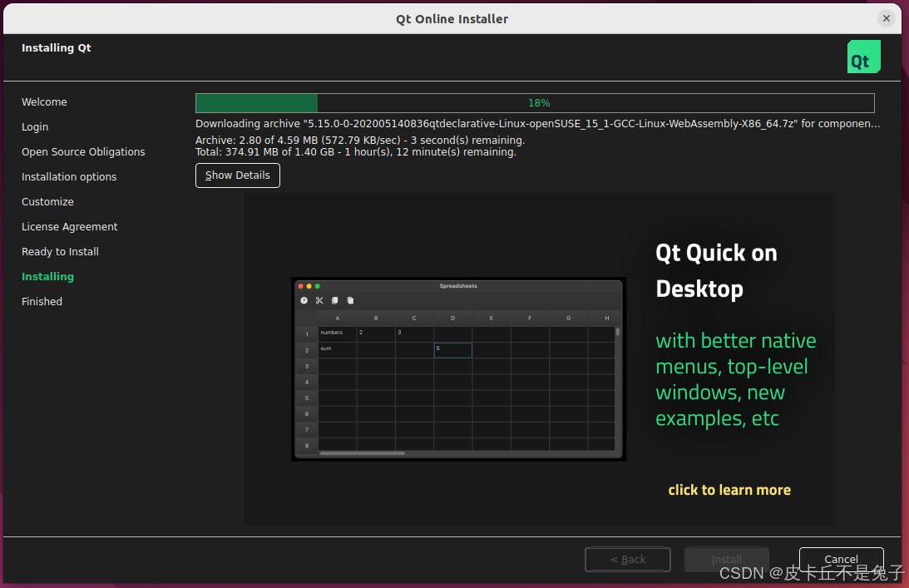Select the cut scissors icon in Spreadsheets toolbar
The image size is (909, 588).
pyautogui.click(x=319, y=300)
